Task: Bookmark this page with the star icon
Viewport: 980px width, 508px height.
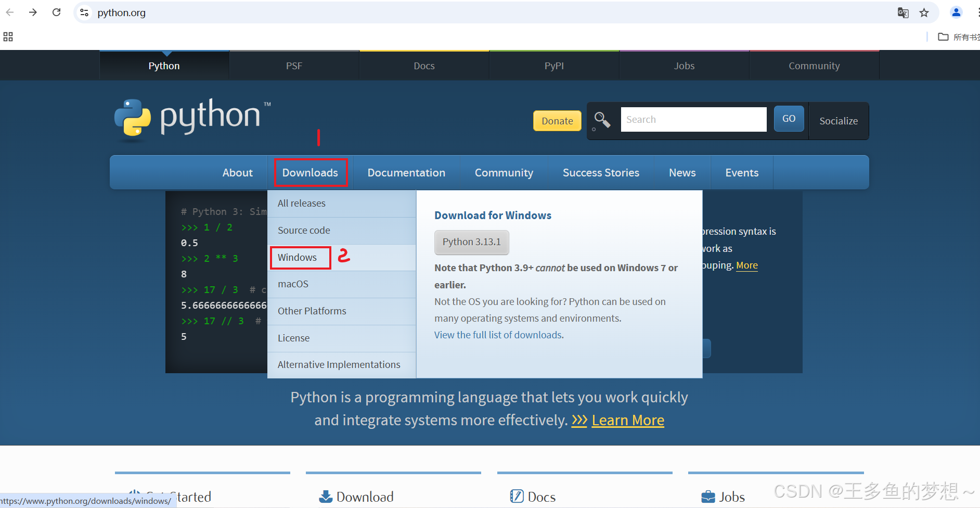Action: coord(924,12)
